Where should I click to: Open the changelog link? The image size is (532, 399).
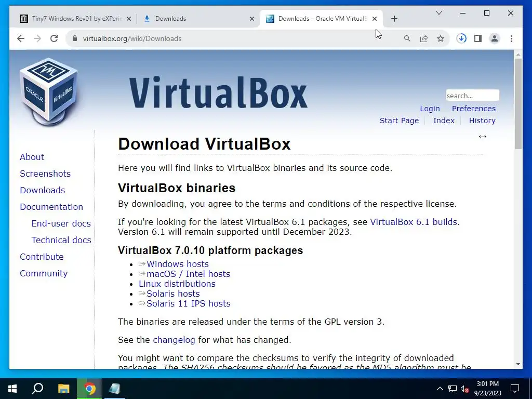coord(174,340)
